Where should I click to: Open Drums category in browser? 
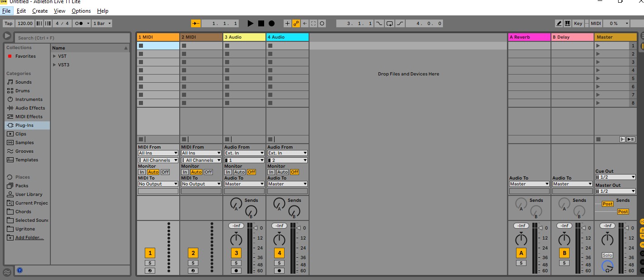point(22,91)
